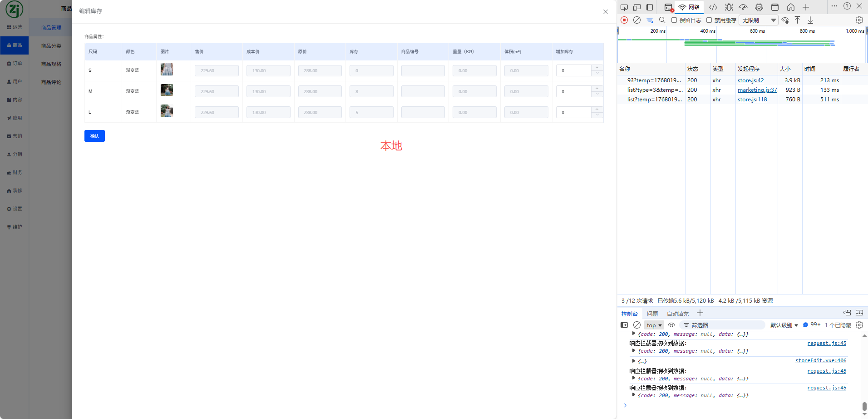Enable the 禁用缓存 checkbox

[709, 20]
